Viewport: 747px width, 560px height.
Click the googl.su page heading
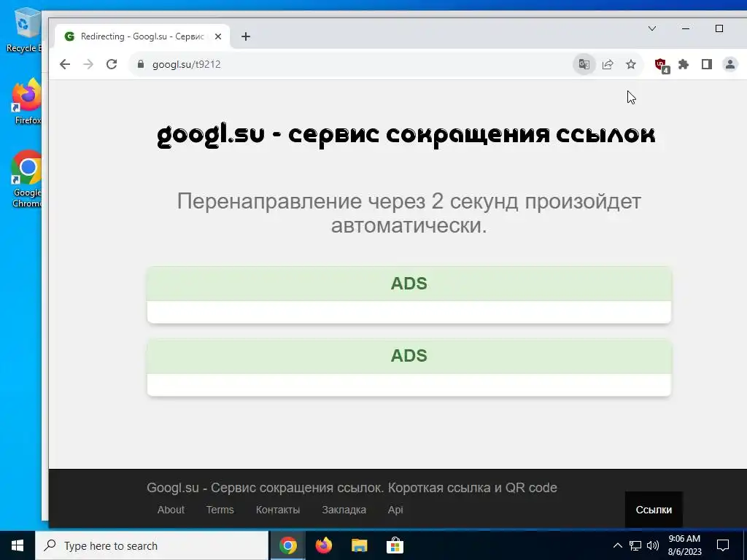click(406, 135)
